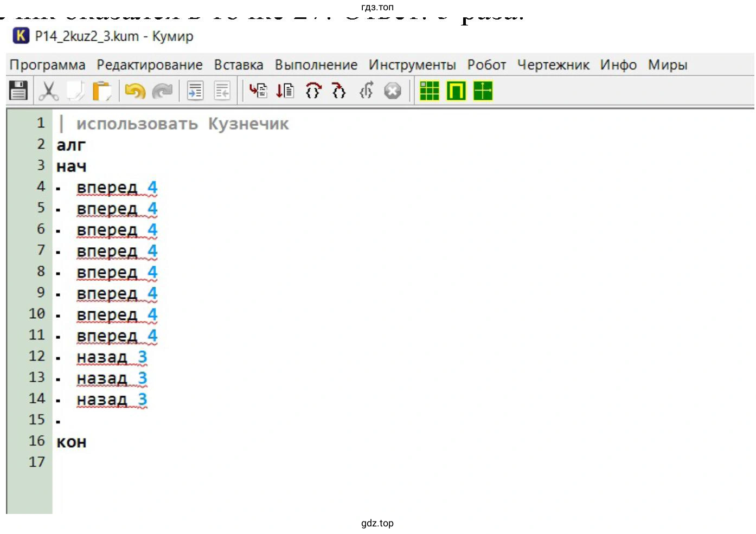Click the Redo gray arrow icon
The width and height of the screenshot is (756, 534).
point(162,91)
